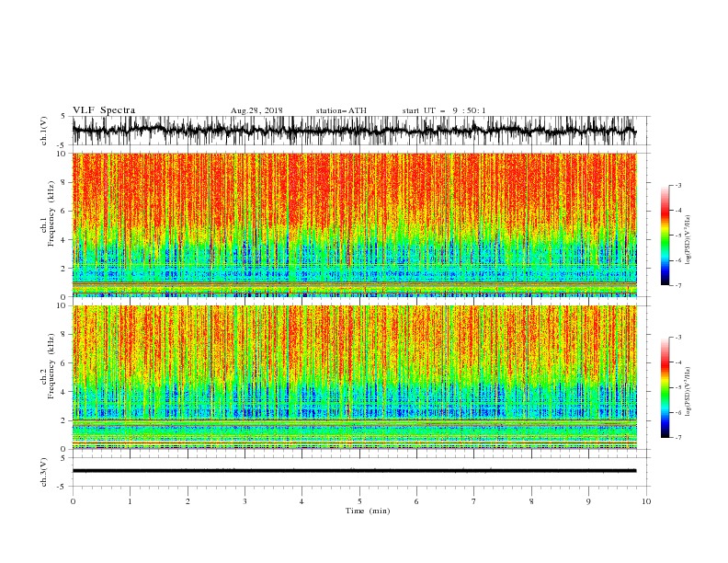Click the ch.1 colorbar value '-3'
The width and height of the screenshot is (728, 563).
pyautogui.click(x=678, y=185)
